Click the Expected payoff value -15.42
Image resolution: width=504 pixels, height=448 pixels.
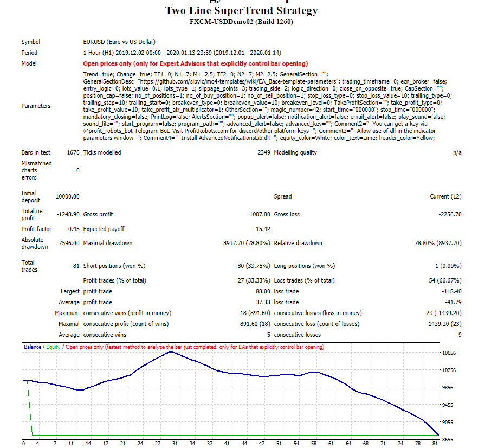262,229
